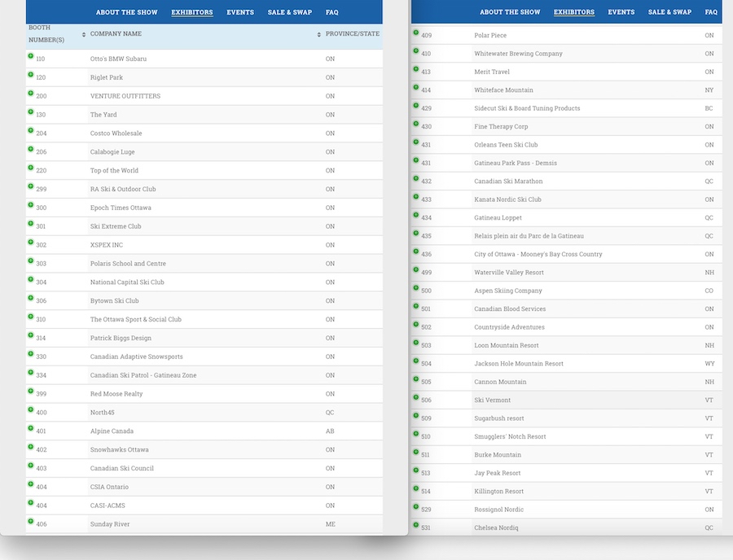Screen dimensions: 733x560
Task: Open FAQ menu in left page
Action: [332, 12]
